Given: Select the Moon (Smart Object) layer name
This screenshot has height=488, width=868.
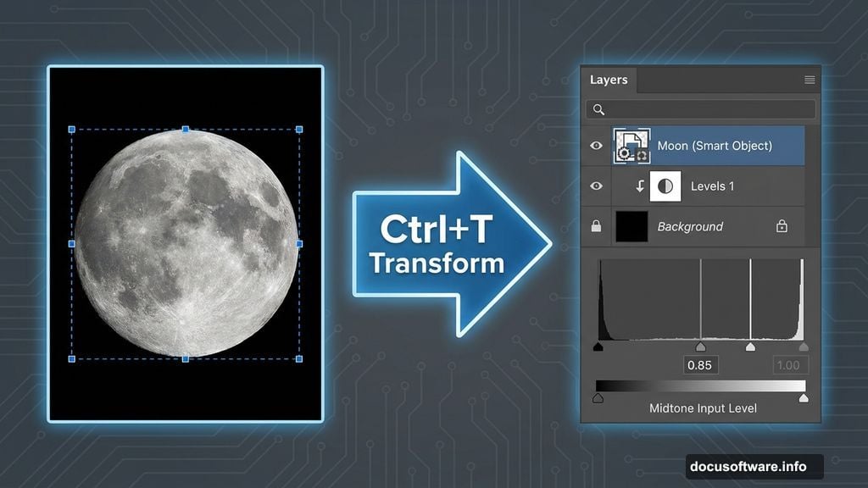Looking at the screenshot, I should (715, 145).
